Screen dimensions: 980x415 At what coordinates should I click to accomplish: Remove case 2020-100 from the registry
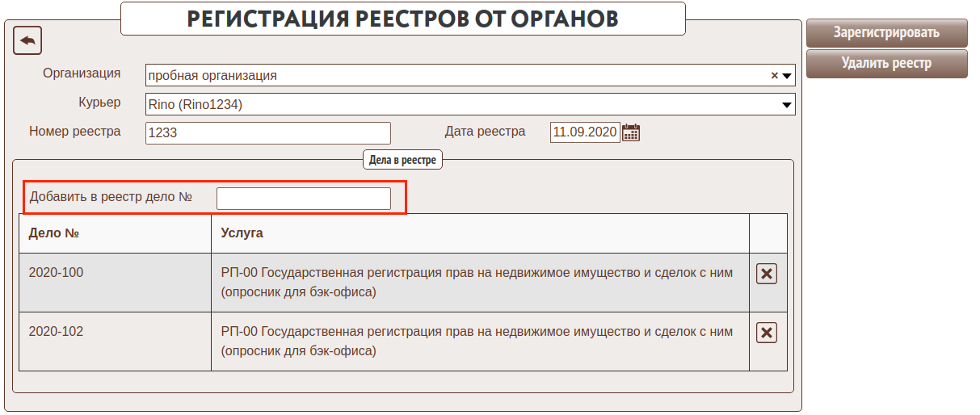[767, 274]
